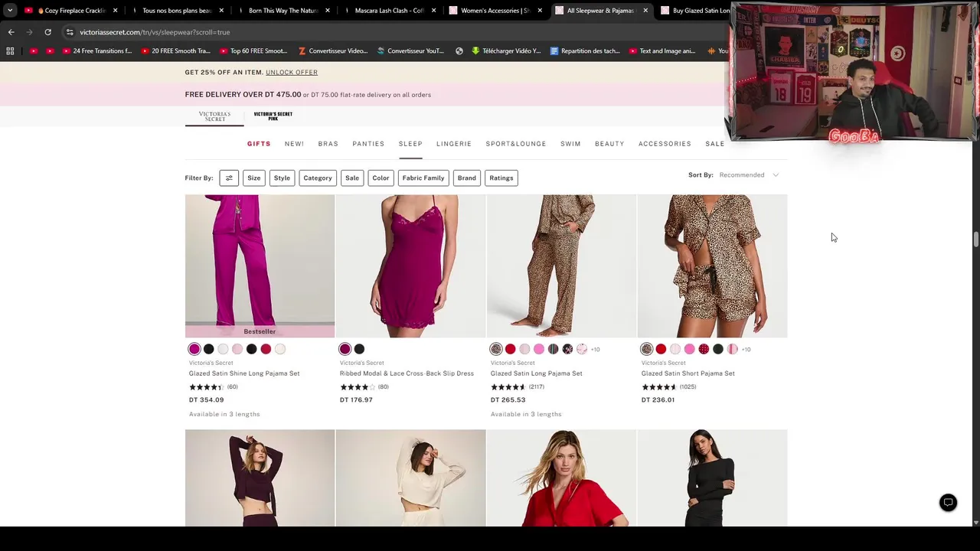This screenshot has width=980, height=551.
Task: Open the LINGERIE menu
Action: 454,144
